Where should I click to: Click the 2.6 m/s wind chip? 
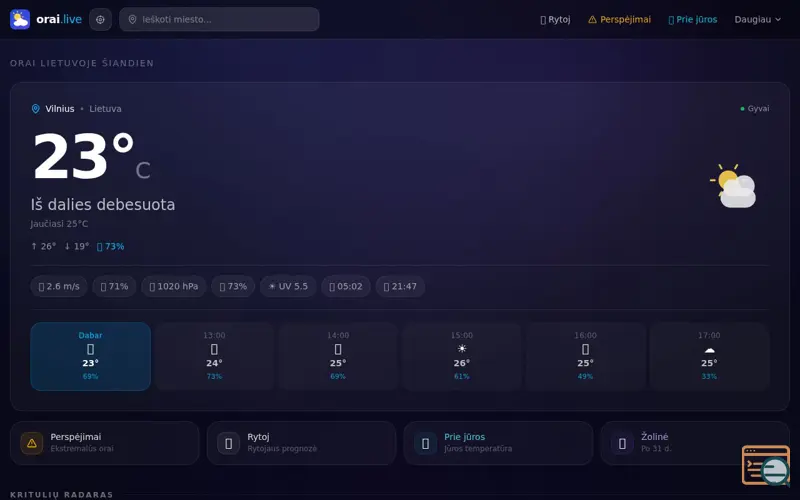(59, 286)
